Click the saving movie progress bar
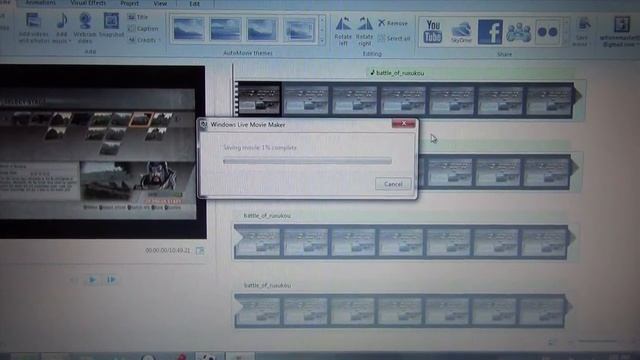This screenshot has width=640, height=360. (x=307, y=161)
